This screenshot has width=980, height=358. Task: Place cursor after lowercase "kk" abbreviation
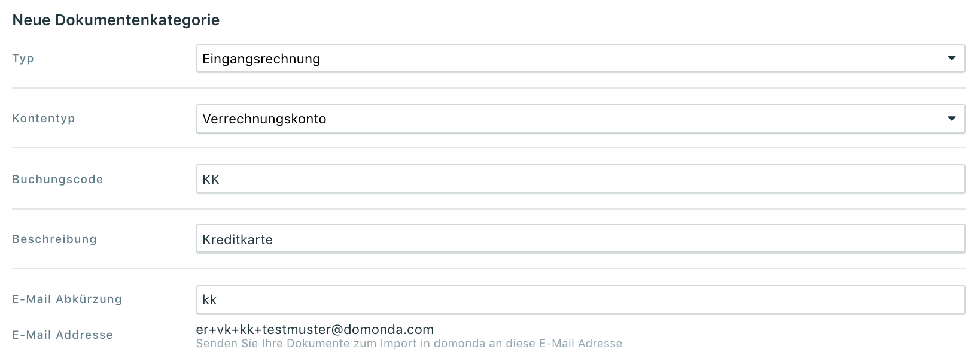[x=218, y=300]
